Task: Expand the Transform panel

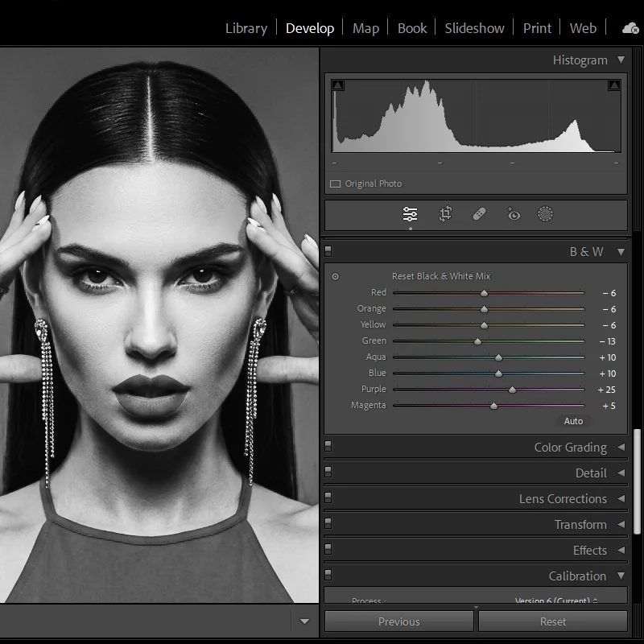Action: [x=621, y=525]
